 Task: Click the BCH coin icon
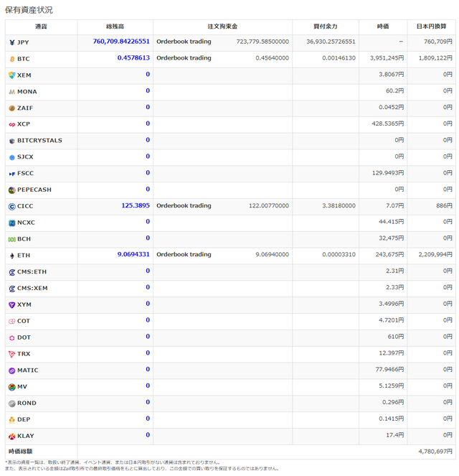11,239
